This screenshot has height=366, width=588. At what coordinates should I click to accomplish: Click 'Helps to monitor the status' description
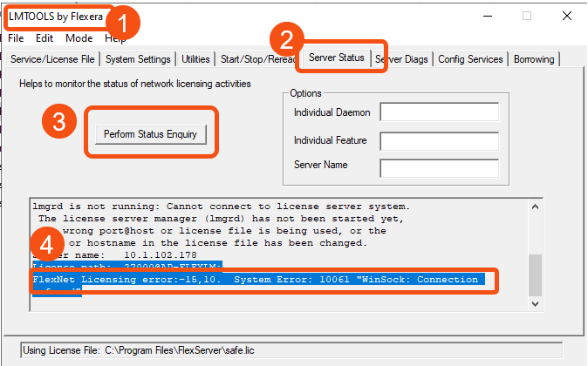(135, 84)
